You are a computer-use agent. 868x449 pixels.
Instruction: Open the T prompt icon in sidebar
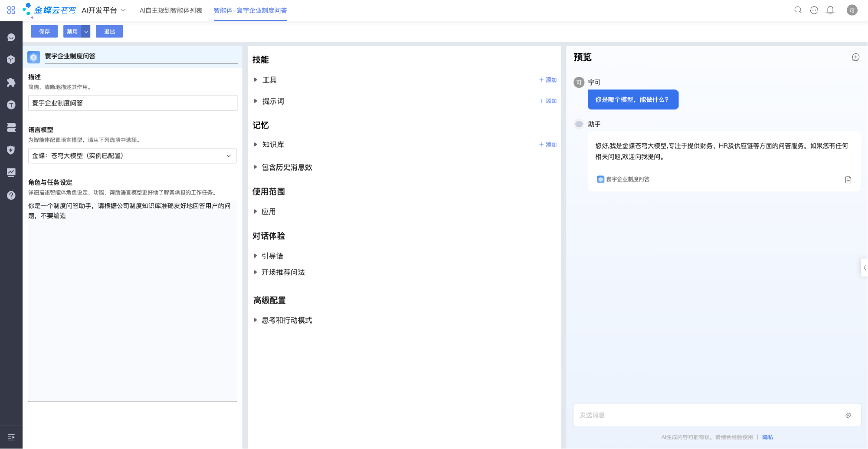click(x=11, y=105)
